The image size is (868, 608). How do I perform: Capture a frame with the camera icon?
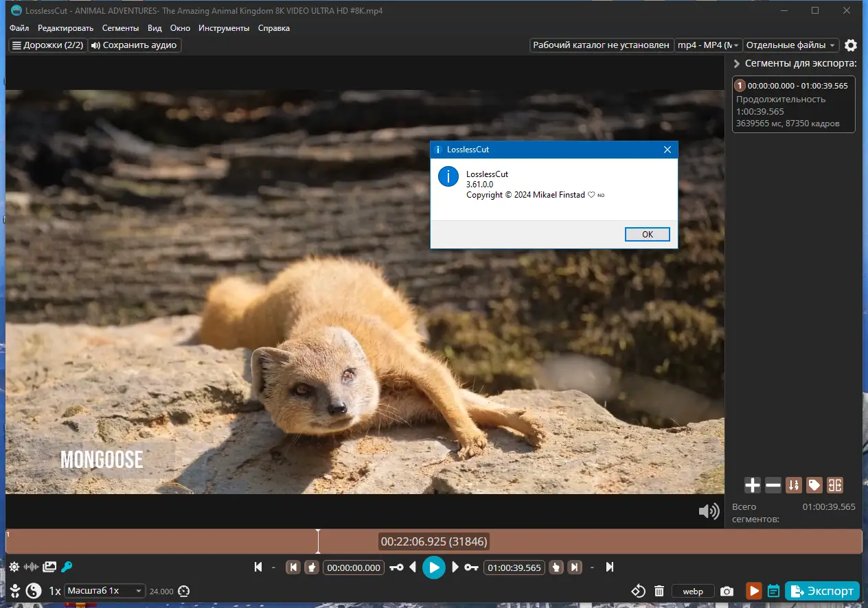pos(727,591)
